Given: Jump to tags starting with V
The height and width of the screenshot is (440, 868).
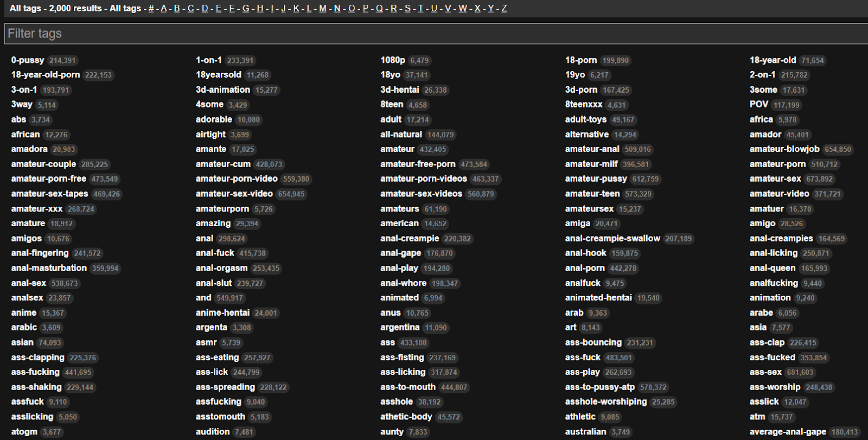Looking at the screenshot, I should (448, 9).
